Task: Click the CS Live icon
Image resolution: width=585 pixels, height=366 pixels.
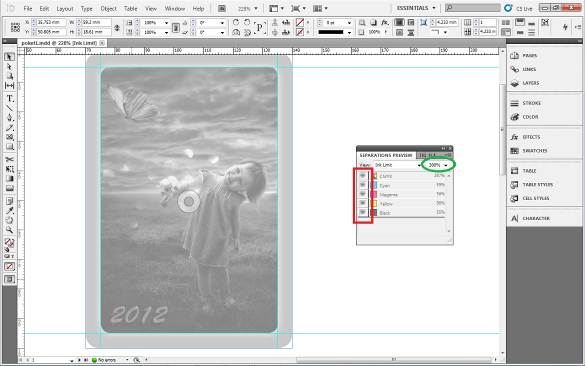Action: [508, 8]
